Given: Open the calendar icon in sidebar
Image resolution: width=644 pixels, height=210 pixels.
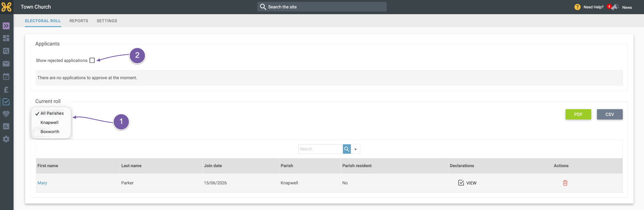Looking at the screenshot, I should click(6, 77).
